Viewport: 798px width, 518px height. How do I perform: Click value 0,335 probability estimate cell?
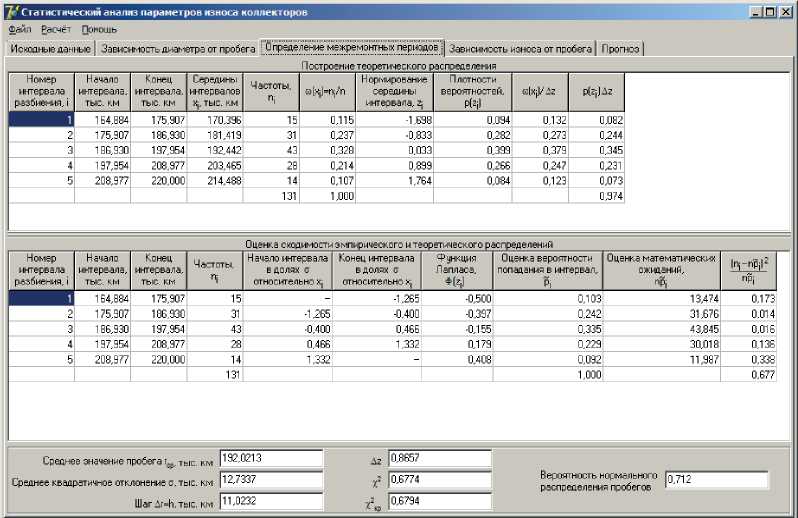coord(548,329)
